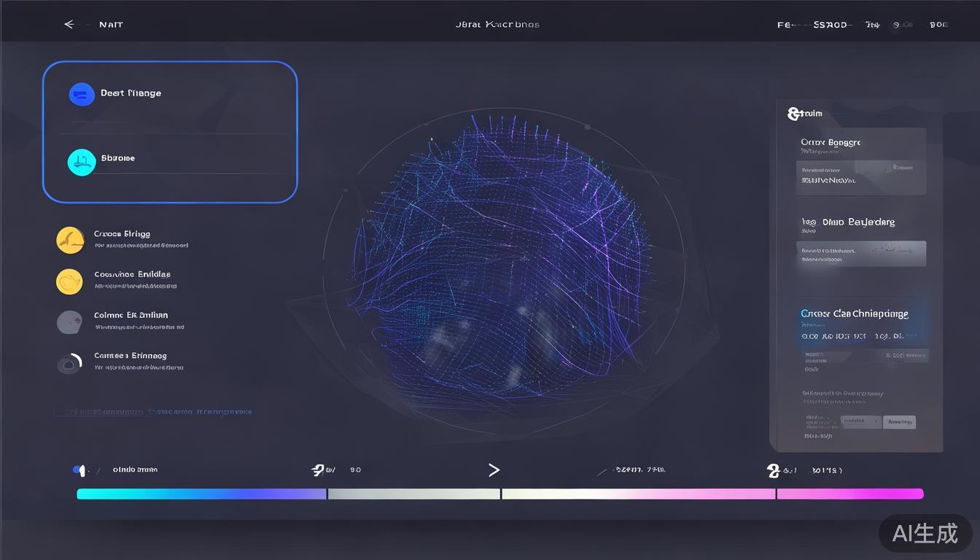Click the highlighted blue title in right panel
980x560 pixels.
pyautogui.click(x=855, y=314)
